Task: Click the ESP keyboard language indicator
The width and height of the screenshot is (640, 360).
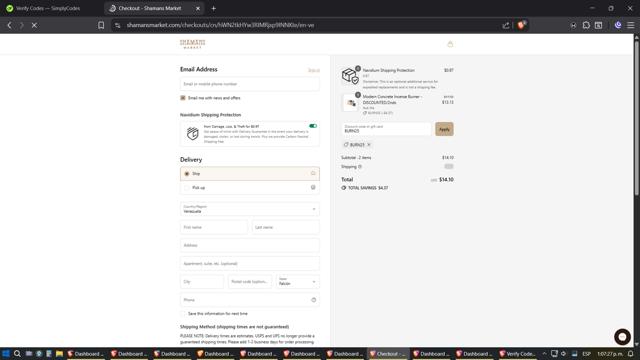Action: [x=586, y=353]
